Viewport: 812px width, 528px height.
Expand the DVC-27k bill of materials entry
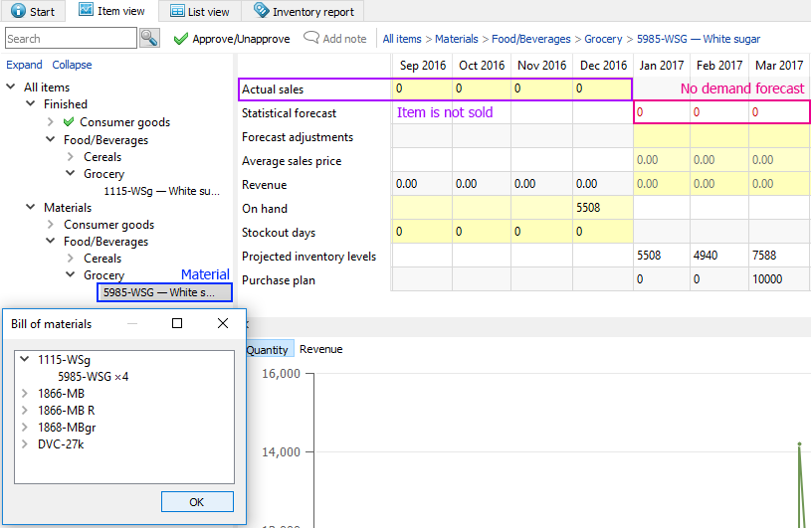[x=25, y=443]
